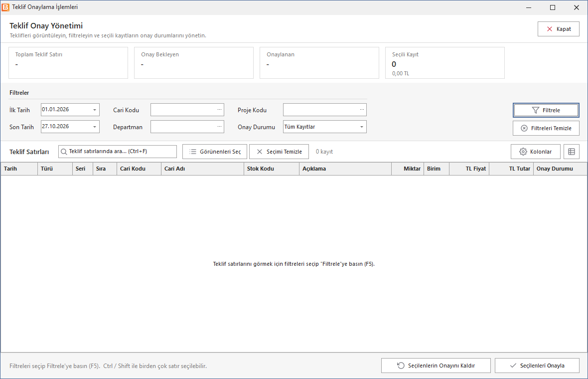Screen dimensions: 588x379
Task: Sort by the Miktar column header
Action: (408, 169)
